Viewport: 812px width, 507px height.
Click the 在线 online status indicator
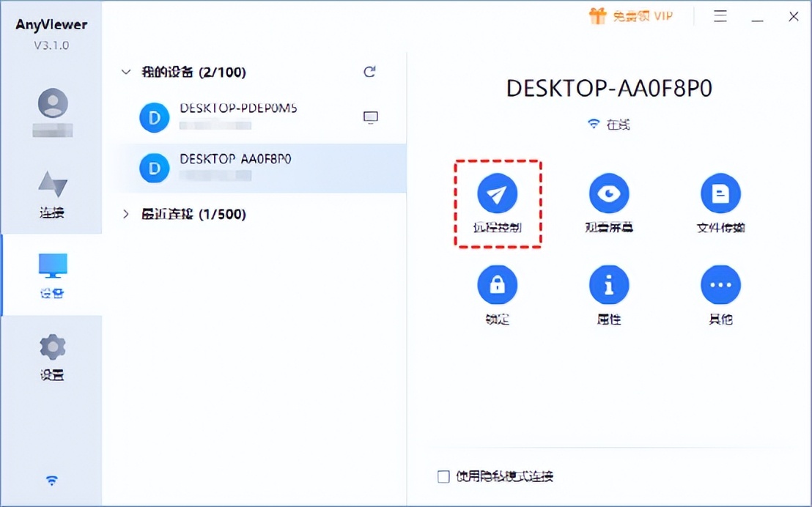point(608,125)
